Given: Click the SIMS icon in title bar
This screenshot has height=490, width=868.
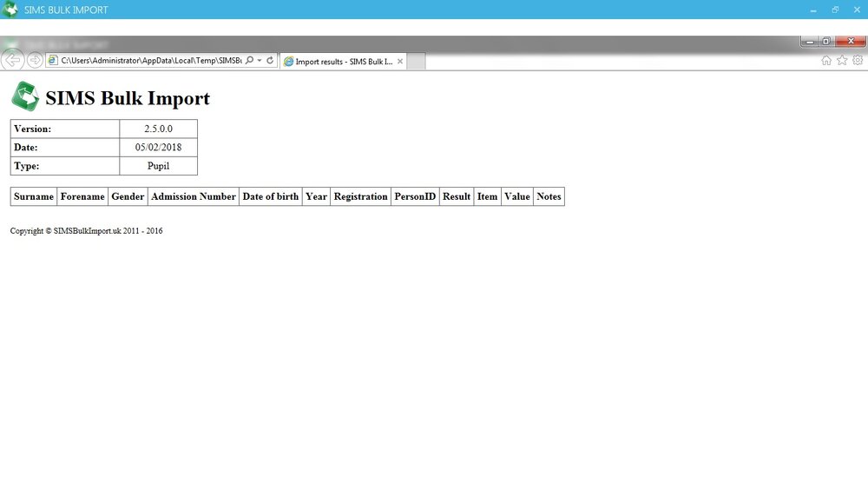Looking at the screenshot, I should pos(10,10).
